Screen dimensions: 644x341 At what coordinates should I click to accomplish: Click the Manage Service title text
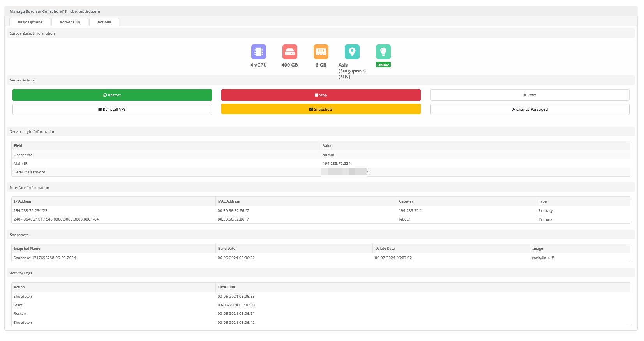click(x=55, y=12)
